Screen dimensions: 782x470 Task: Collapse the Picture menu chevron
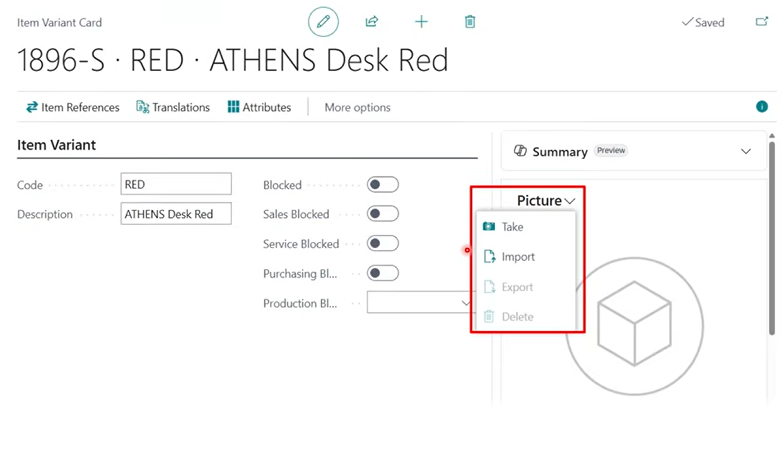[570, 202]
